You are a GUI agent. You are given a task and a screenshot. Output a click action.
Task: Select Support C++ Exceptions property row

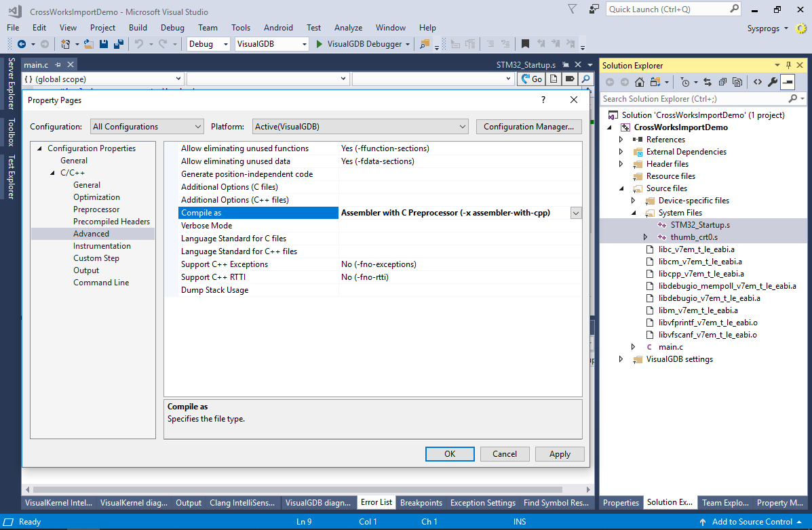[x=380, y=264]
